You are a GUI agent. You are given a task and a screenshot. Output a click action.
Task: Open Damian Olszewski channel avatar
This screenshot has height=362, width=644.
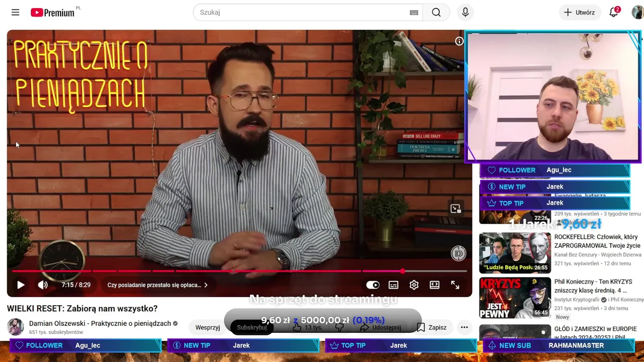pos(16,327)
